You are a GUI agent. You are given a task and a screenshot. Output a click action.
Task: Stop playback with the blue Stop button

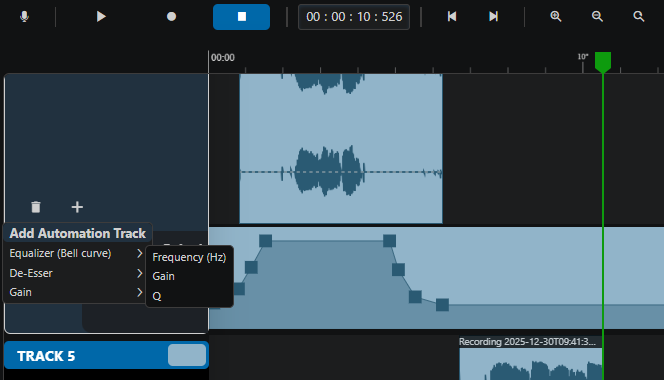(241, 17)
